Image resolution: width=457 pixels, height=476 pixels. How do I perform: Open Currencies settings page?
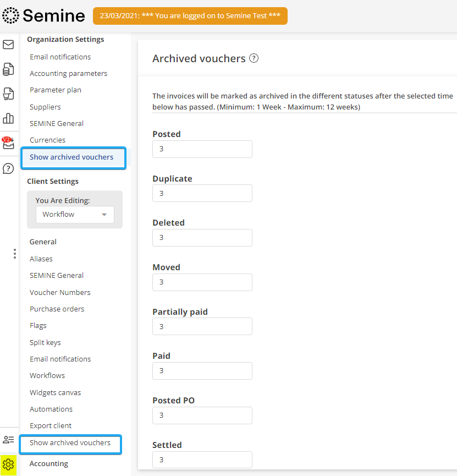tap(47, 140)
